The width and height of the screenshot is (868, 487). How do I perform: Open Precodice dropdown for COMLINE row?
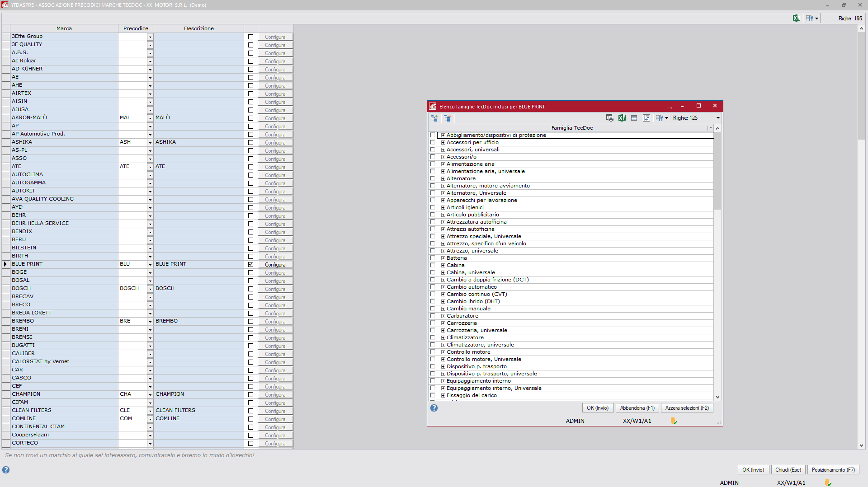pyautogui.click(x=150, y=419)
